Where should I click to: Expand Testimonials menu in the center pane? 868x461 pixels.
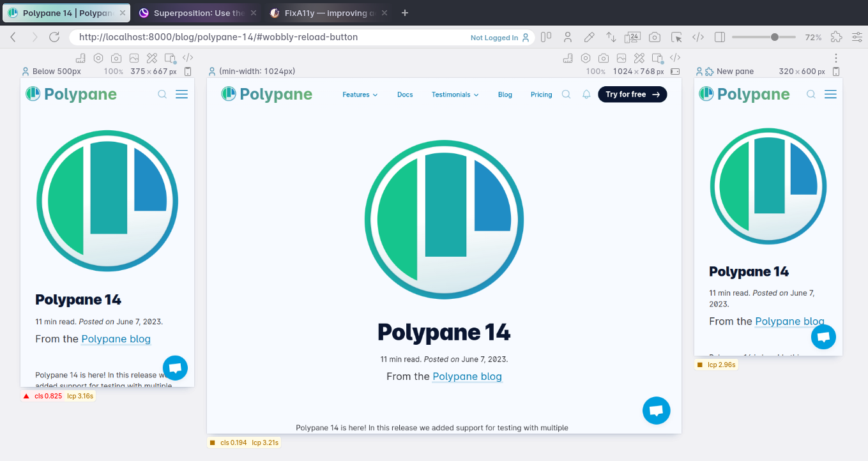point(455,94)
